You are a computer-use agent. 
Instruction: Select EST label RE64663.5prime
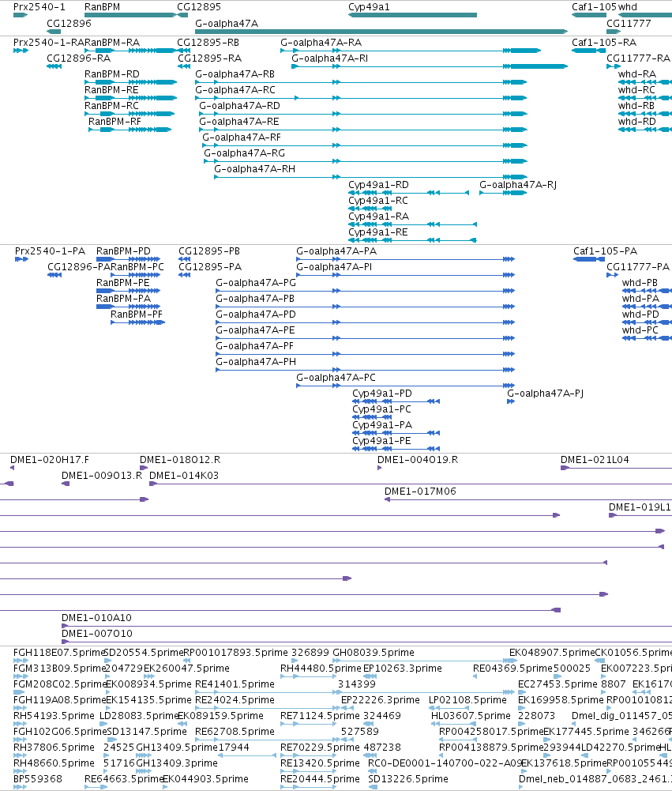(123, 779)
